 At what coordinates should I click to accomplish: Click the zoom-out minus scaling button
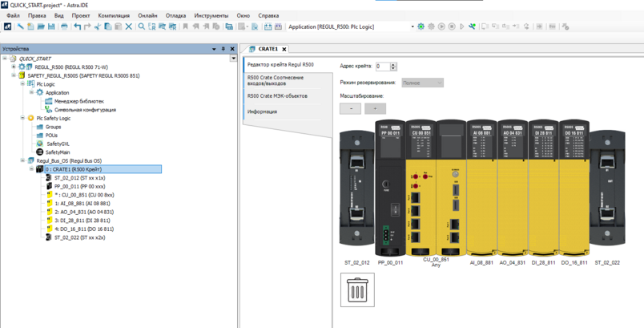[350, 108]
